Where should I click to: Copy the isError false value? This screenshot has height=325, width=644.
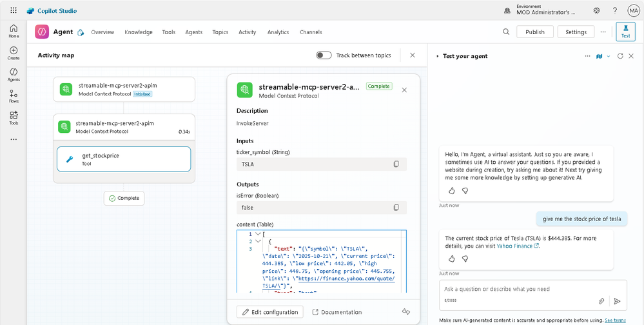point(396,208)
